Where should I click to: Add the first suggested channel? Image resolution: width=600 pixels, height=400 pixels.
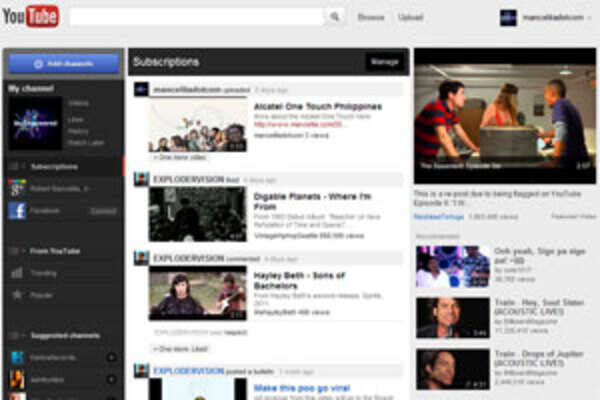click(x=111, y=358)
